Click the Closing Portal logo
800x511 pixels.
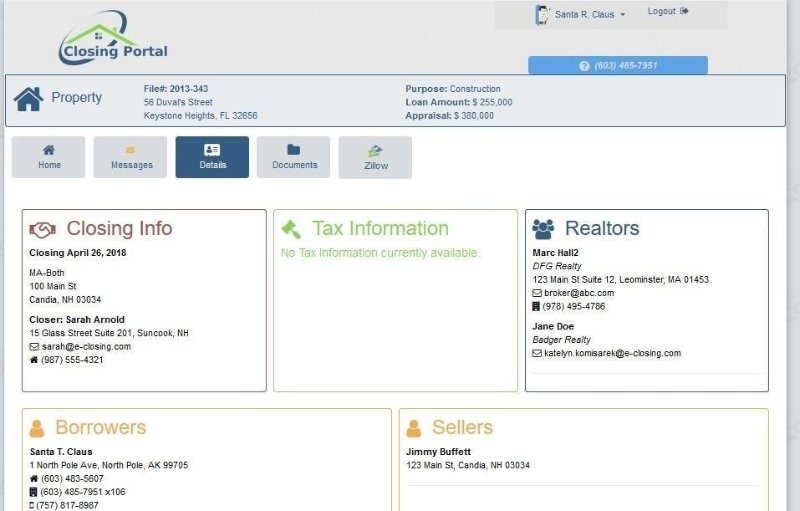click(x=113, y=38)
